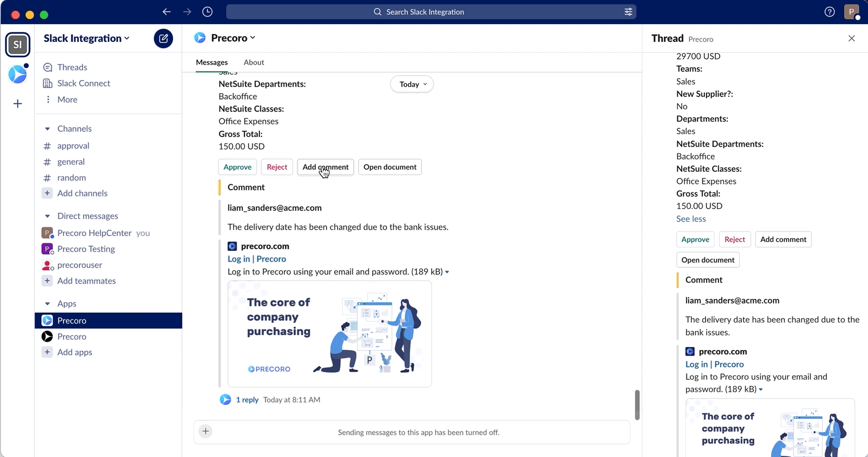Collapse the preview attachment arrow in message
Image resolution: width=868 pixels, height=457 pixels.
447,272
